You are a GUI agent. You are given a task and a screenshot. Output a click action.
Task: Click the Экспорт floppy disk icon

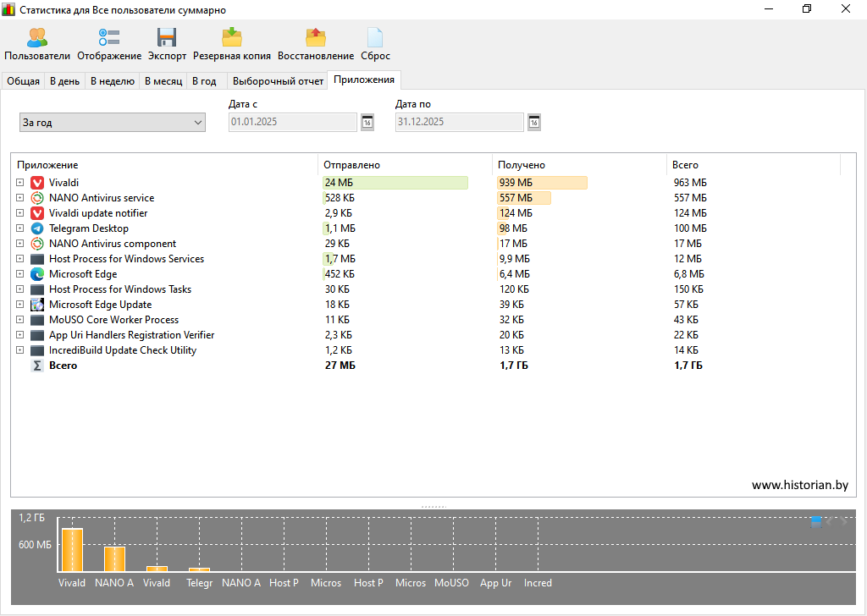[x=167, y=38]
